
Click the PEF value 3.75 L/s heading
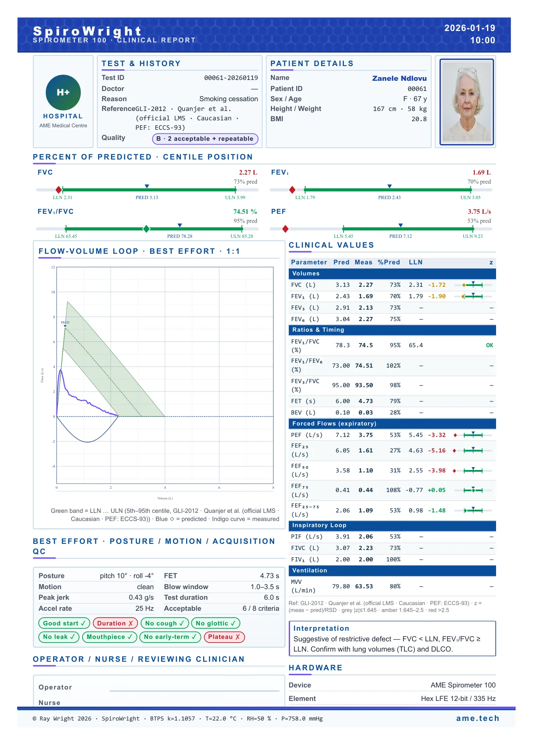[479, 212]
